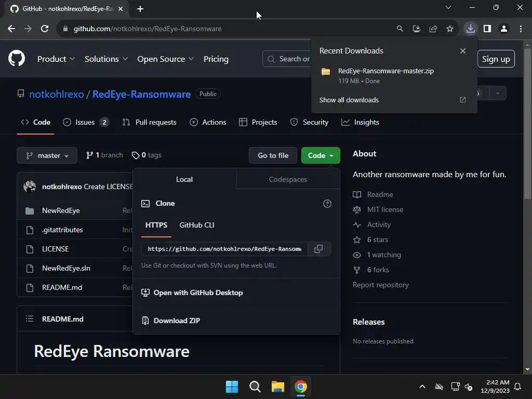Switch to the Projects tab

tap(258, 122)
